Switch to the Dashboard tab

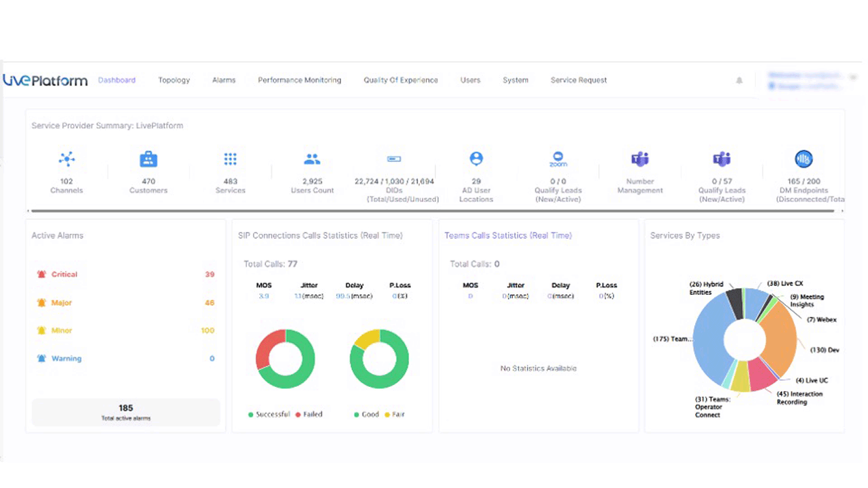(117, 80)
